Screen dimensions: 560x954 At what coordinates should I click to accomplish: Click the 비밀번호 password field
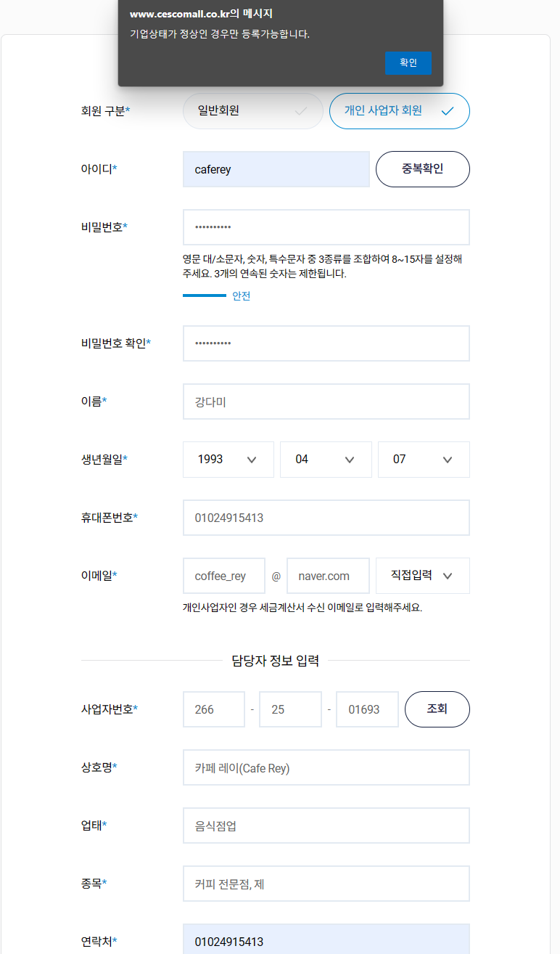tap(326, 227)
